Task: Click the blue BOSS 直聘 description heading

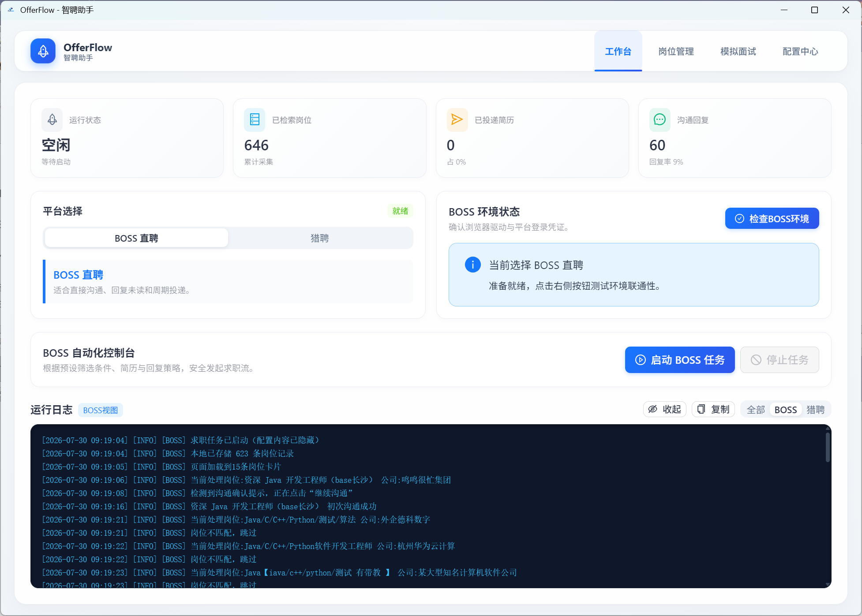Action: [x=78, y=275]
